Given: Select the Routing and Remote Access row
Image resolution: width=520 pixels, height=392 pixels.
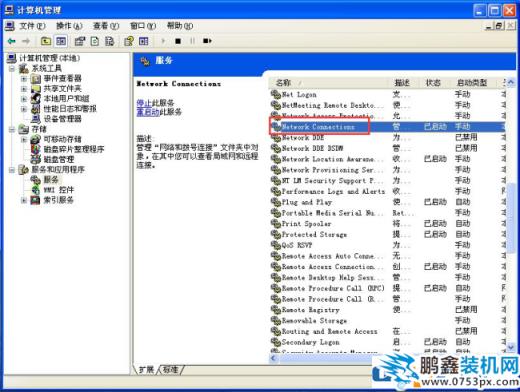Looking at the screenshot, I should [388, 331].
